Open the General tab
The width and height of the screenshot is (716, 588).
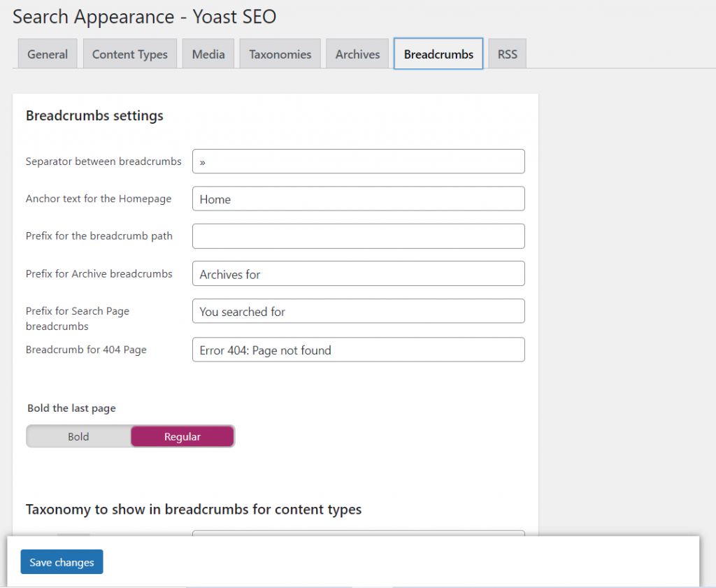pyautogui.click(x=48, y=54)
